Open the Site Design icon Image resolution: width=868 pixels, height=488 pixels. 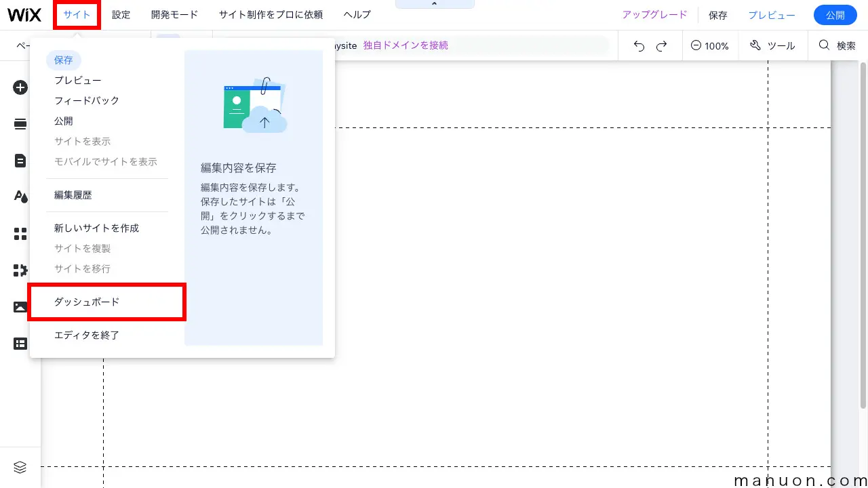click(x=20, y=197)
